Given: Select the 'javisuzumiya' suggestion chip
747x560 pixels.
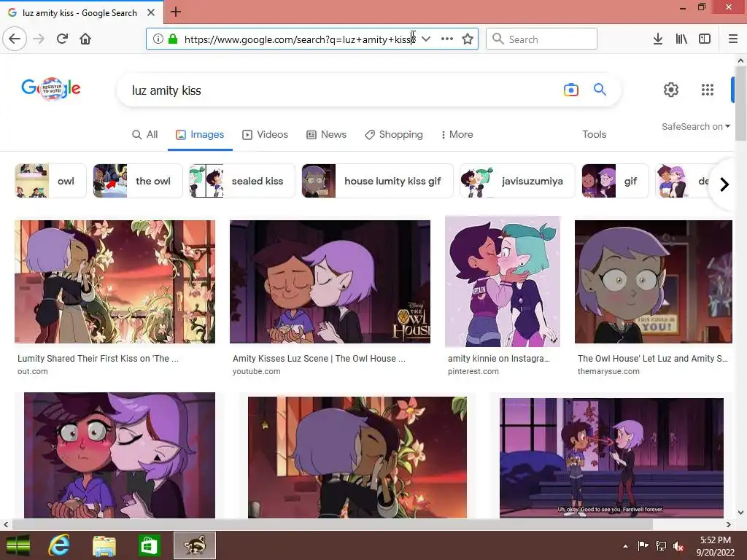Looking at the screenshot, I should (517, 181).
